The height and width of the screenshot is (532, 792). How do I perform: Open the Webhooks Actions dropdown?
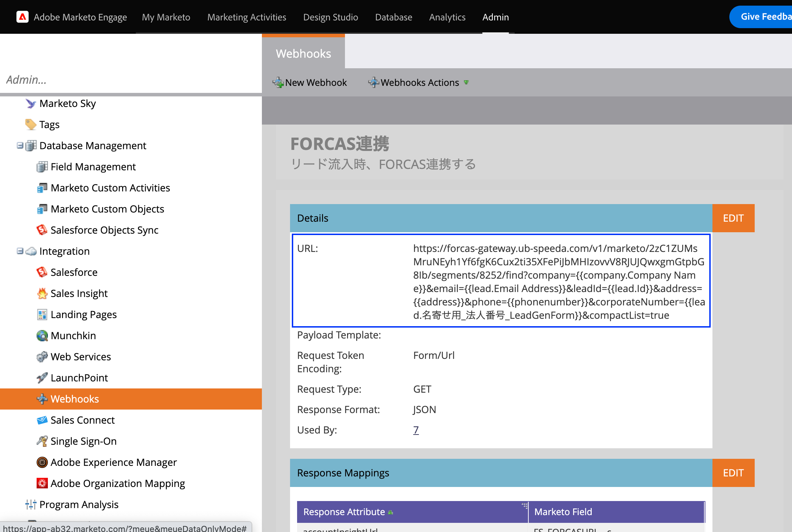419,83
